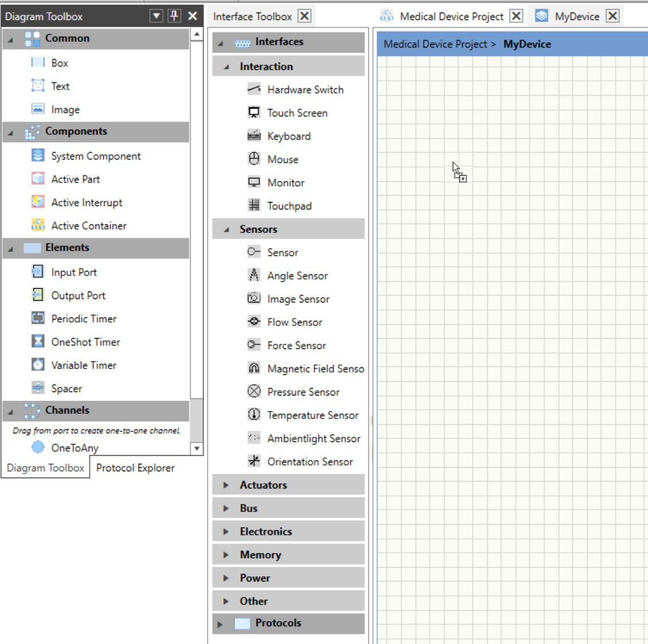Select the Input Port icon
Viewport: 648px width, 644px height.
(x=38, y=272)
